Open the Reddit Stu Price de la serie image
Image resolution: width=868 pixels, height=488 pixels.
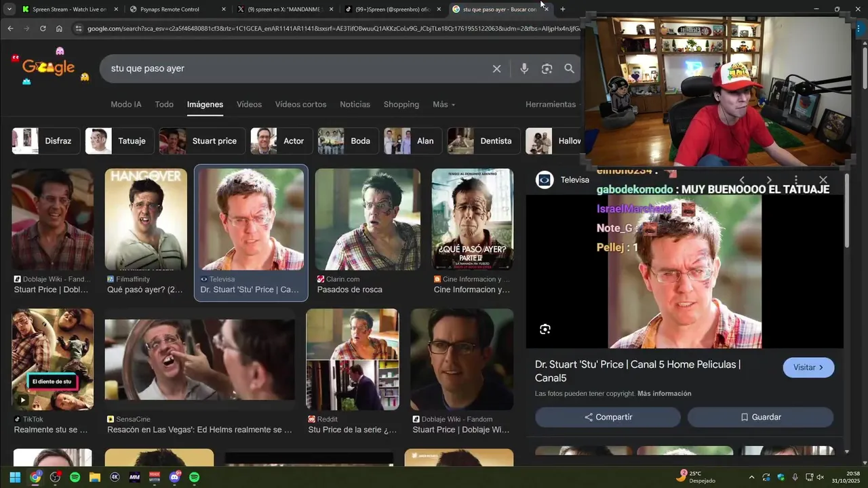click(x=353, y=359)
